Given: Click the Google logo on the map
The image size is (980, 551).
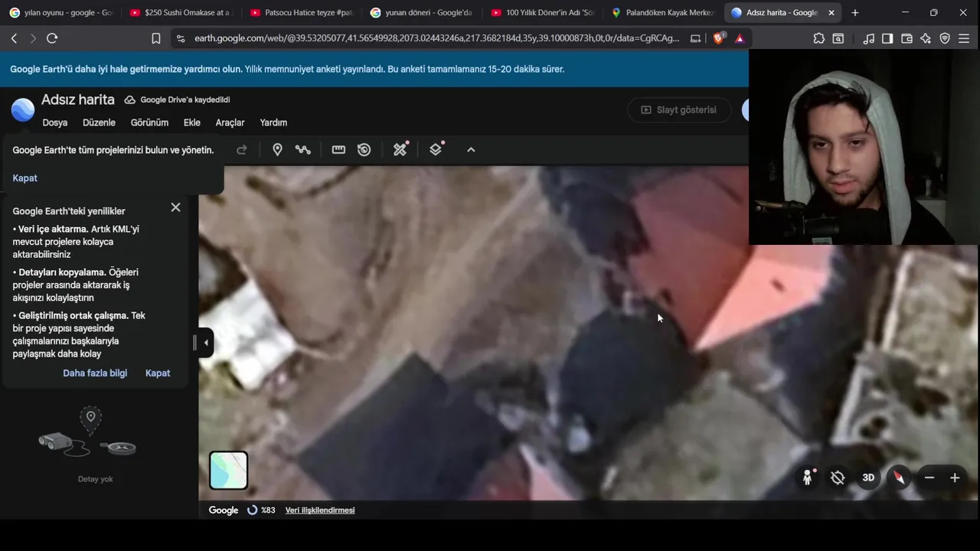Looking at the screenshot, I should coord(224,510).
